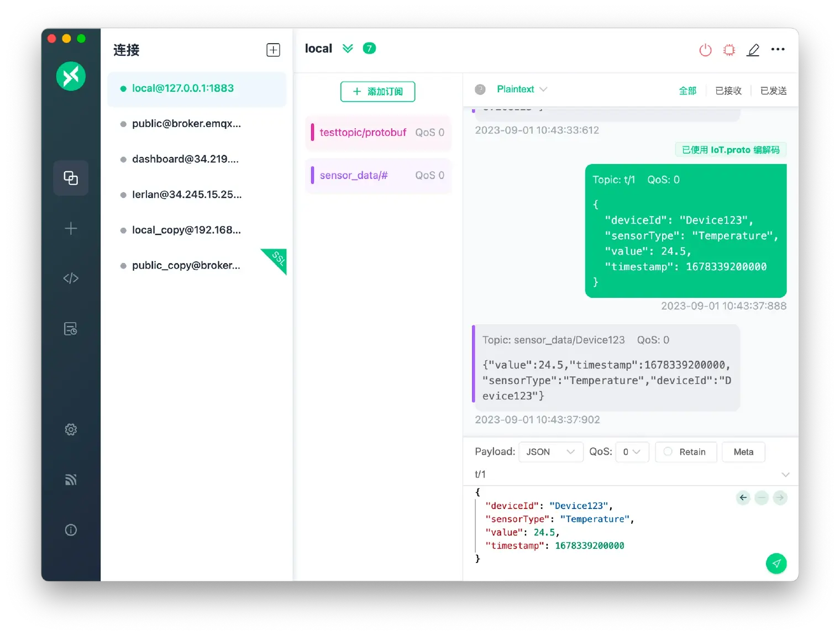Select local_copy@192.168 connection
Screen dimensions: 840x636
point(197,230)
